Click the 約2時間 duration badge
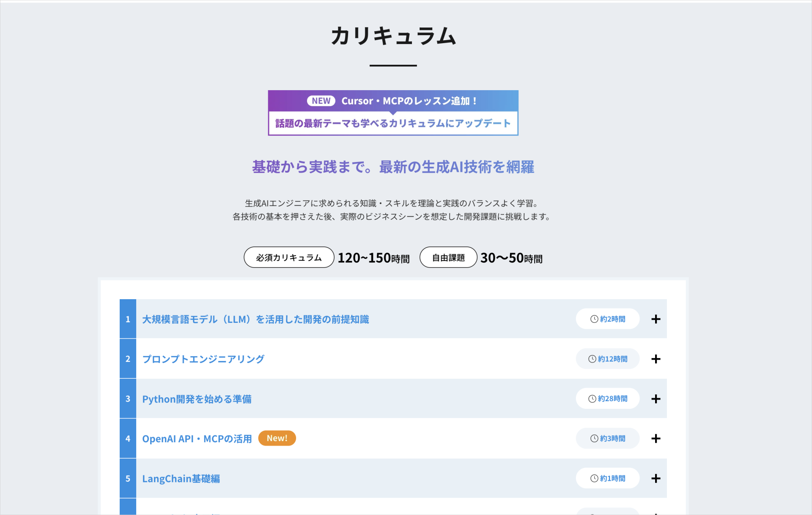Image resolution: width=812 pixels, height=515 pixels. [607, 319]
